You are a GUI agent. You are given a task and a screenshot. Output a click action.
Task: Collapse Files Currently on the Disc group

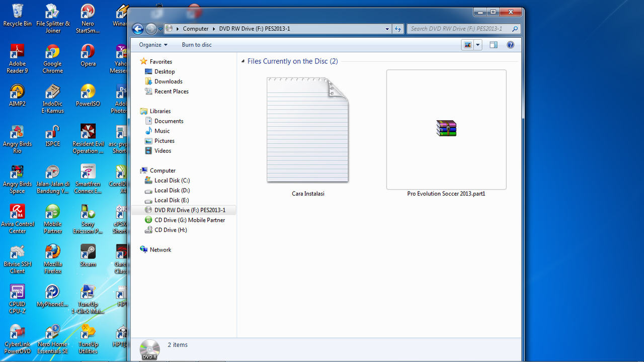243,61
